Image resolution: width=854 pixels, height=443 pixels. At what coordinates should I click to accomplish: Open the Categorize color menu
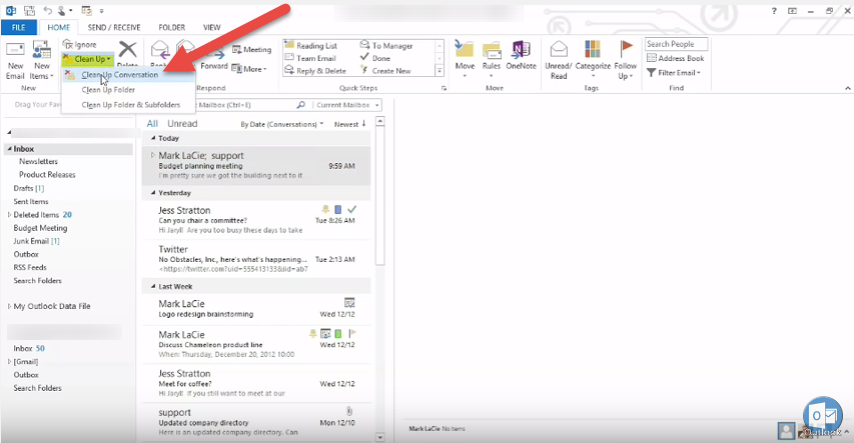pyautogui.click(x=593, y=60)
